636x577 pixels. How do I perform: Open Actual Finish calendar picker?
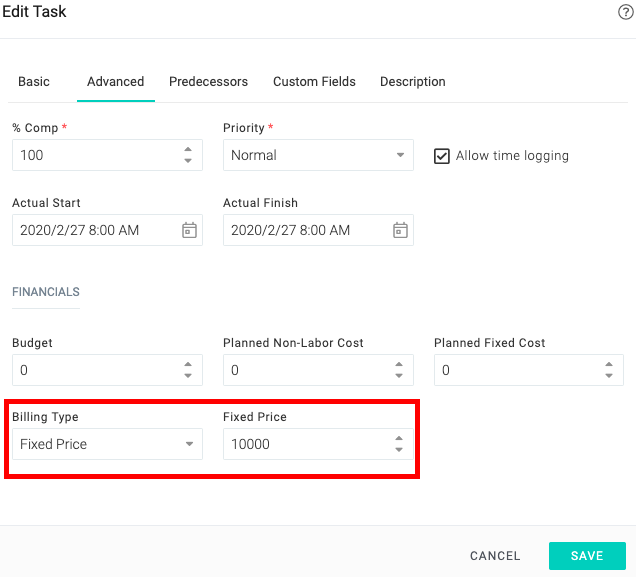pyautogui.click(x=400, y=230)
